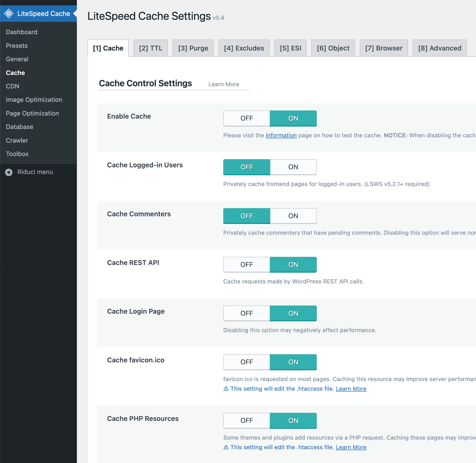Open Image Optimization in the sidebar

(x=34, y=100)
